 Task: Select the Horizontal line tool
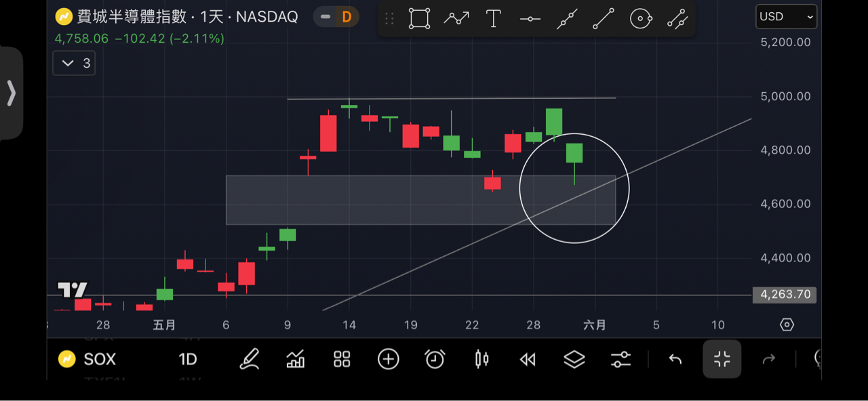pos(530,19)
